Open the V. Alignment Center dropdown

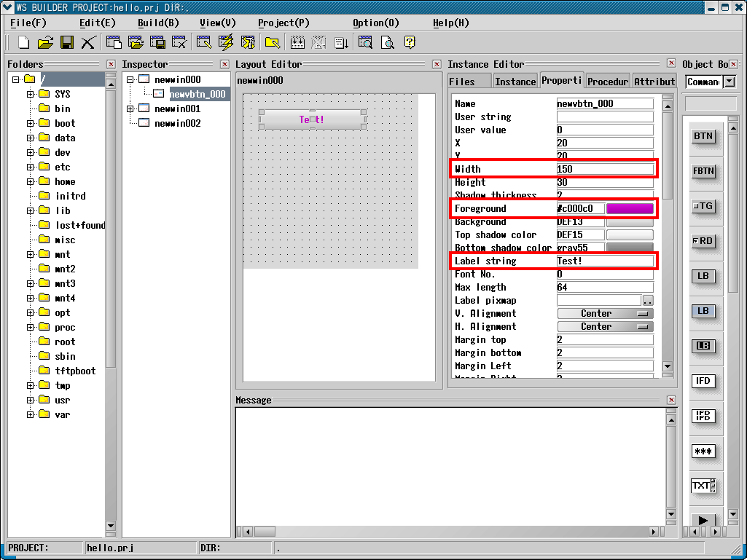pyautogui.click(x=605, y=314)
